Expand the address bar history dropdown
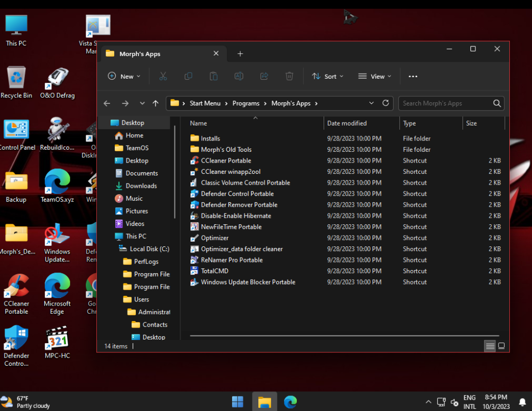This screenshot has height=411, width=532. pyautogui.click(x=371, y=103)
